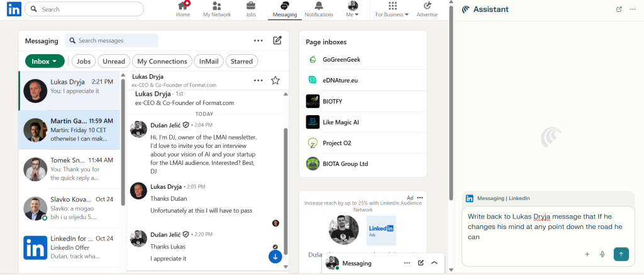
Task: Open the Jobs page
Action: [x=251, y=9]
